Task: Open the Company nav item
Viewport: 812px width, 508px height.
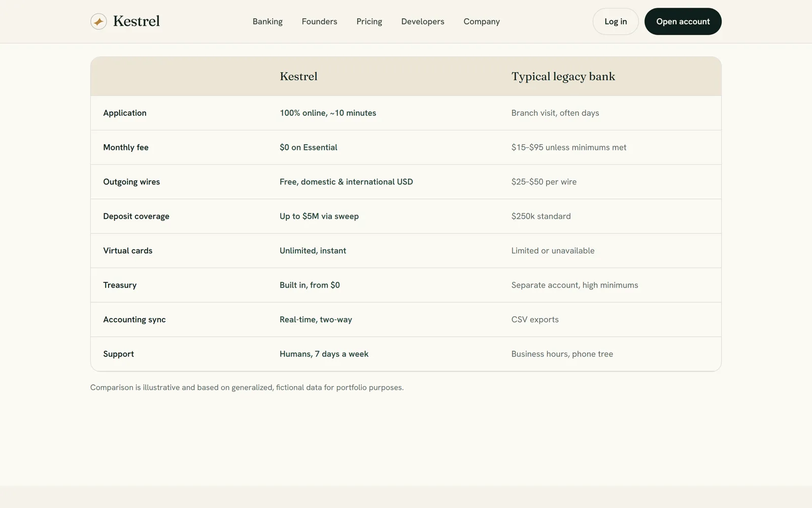Action: tap(482, 21)
